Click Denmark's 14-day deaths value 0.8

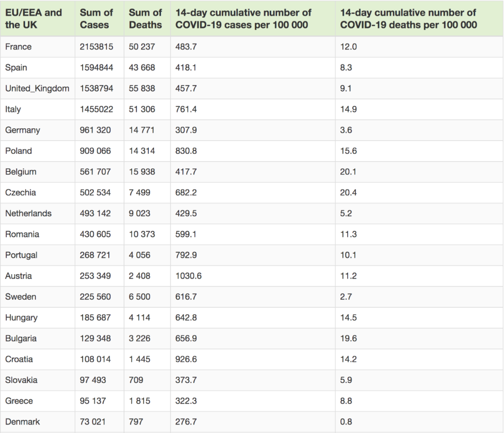tap(346, 422)
